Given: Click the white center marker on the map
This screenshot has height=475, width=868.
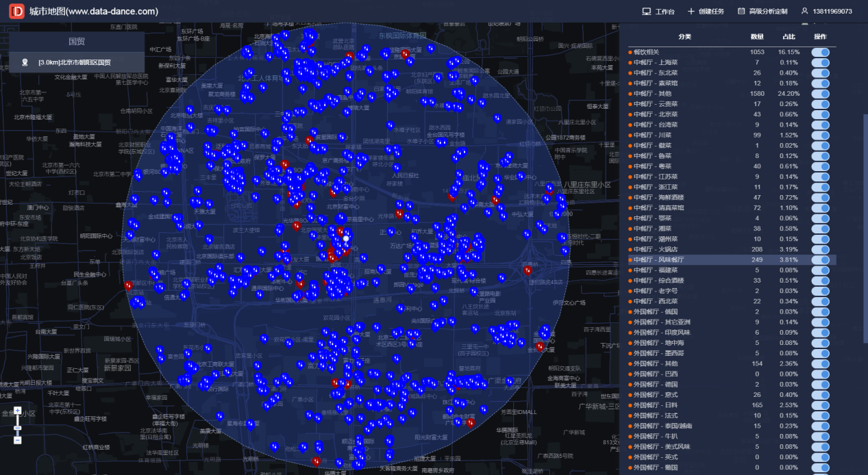Looking at the screenshot, I should click(346, 239).
